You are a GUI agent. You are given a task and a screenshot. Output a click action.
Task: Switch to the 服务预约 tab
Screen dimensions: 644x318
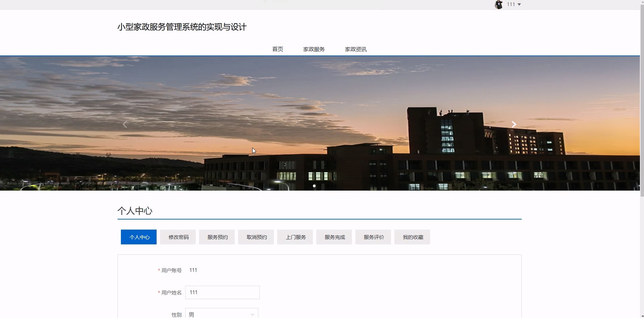217,237
